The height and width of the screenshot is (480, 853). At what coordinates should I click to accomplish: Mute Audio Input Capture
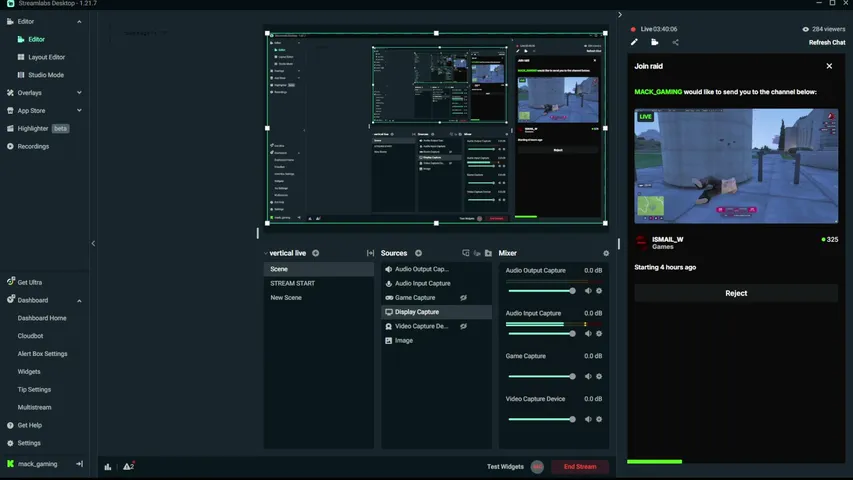click(x=588, y=334)
